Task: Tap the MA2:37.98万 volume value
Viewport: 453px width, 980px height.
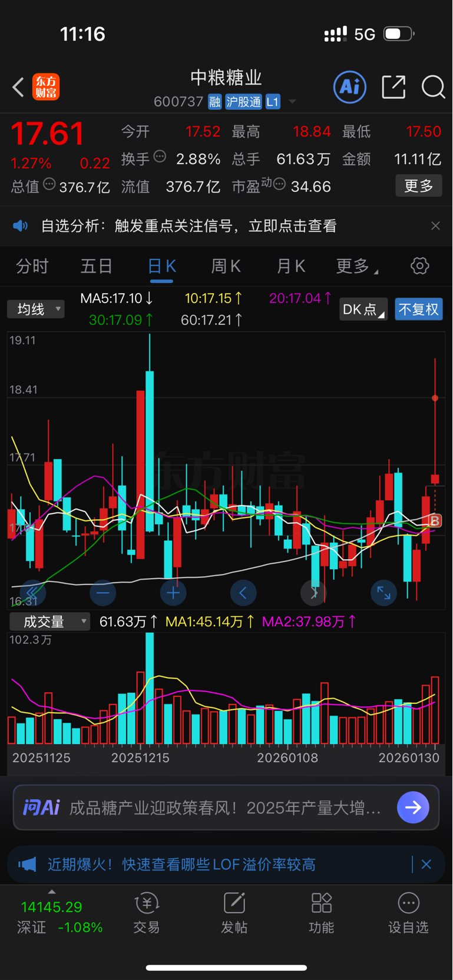Action: pyautogui.click(x=309, y=622)
